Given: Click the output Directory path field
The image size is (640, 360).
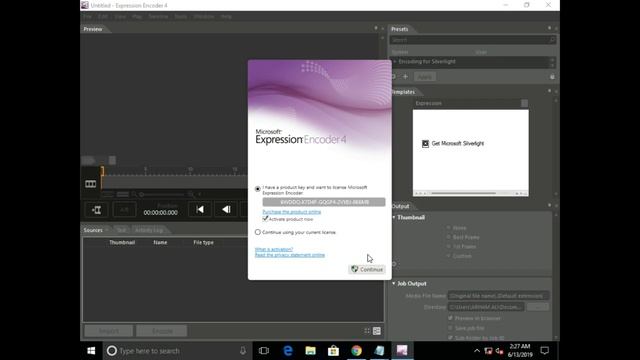Looking at the screenshot, I should [485, 307].
